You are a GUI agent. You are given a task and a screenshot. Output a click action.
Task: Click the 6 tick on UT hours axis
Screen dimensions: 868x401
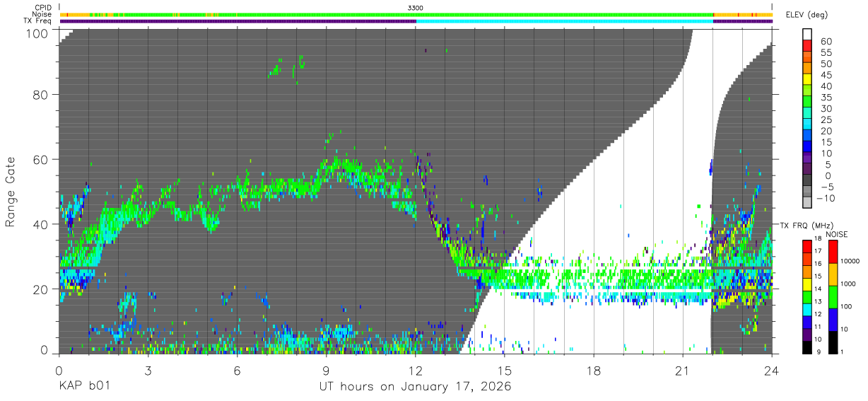coord(237,371)
